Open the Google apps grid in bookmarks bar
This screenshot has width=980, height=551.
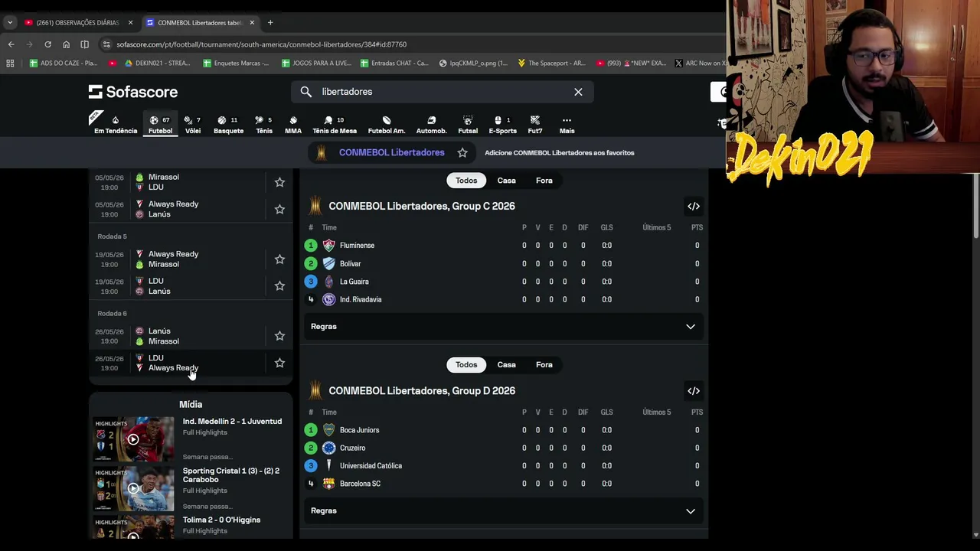10,63
